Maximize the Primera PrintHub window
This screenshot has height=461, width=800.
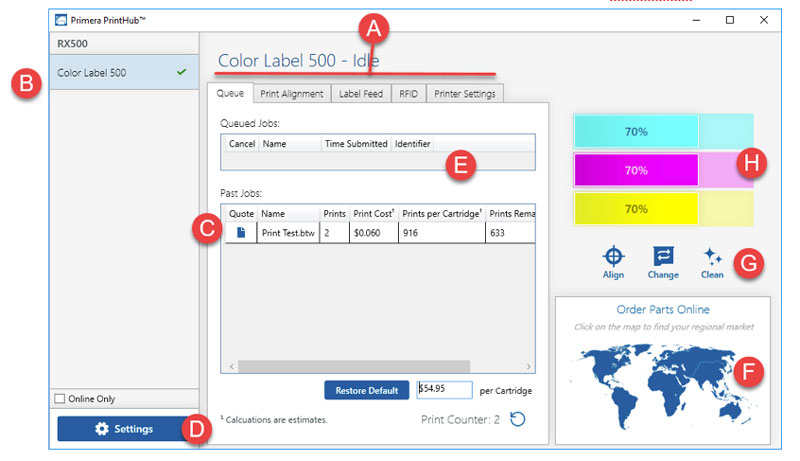coord(730,20)
